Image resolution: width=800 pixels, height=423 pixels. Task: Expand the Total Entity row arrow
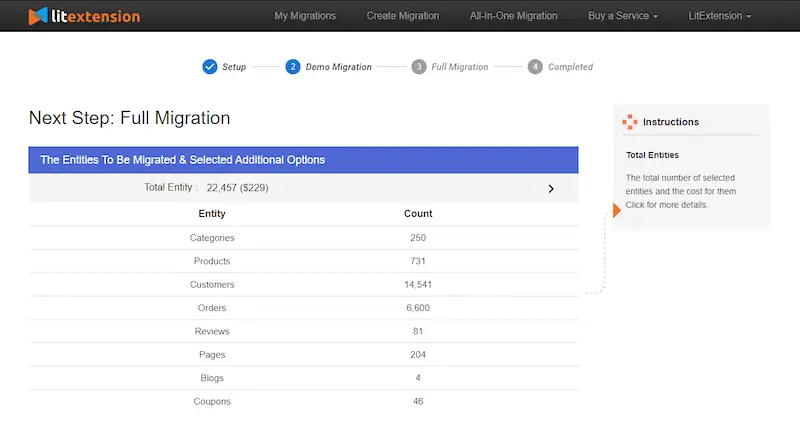tap(551, 188)
